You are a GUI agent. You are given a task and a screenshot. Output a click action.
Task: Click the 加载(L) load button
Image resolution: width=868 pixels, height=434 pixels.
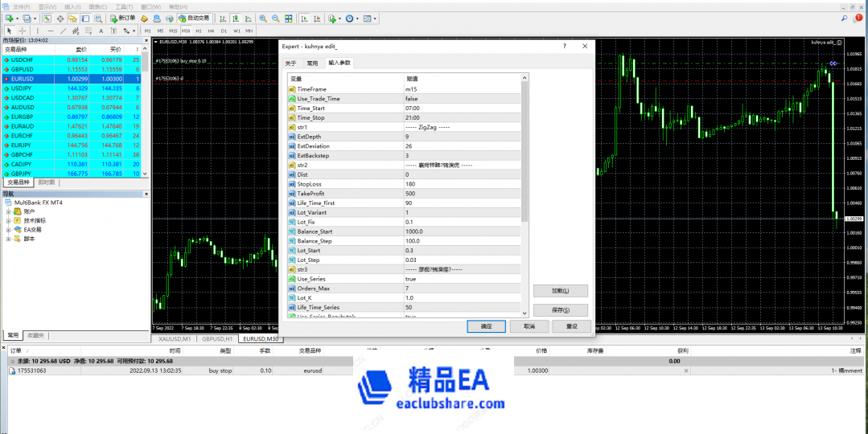560,291
